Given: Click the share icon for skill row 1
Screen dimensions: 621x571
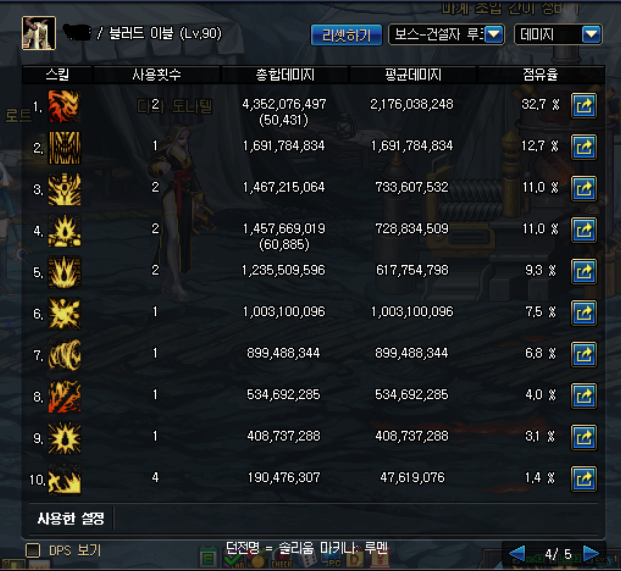Looking at the screenshot, I should [584, 106].
